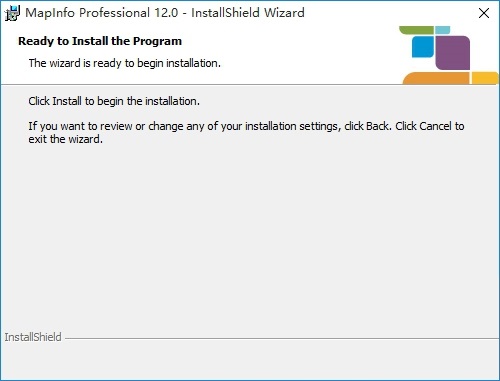Click the yellow logo tile

click(x=485, y=78)
